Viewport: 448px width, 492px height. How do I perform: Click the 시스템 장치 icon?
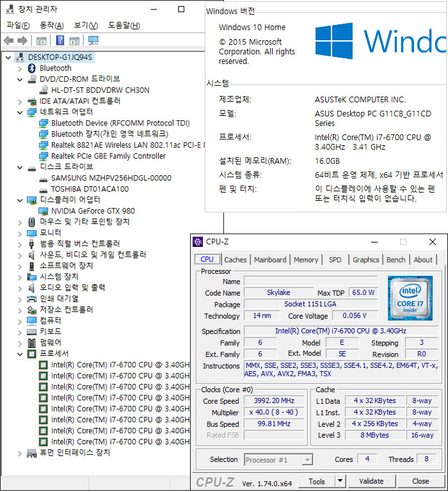point(32,277)
